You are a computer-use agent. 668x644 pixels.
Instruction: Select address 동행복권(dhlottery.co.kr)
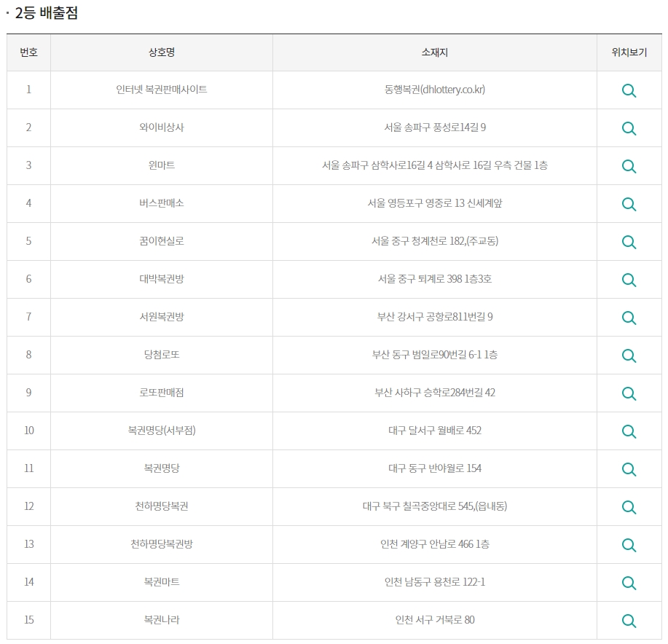(x=435, y=90)
